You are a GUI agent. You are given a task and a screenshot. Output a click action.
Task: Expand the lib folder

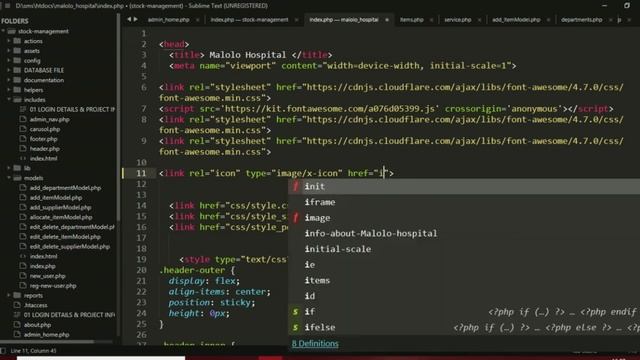tap(9, 168)
